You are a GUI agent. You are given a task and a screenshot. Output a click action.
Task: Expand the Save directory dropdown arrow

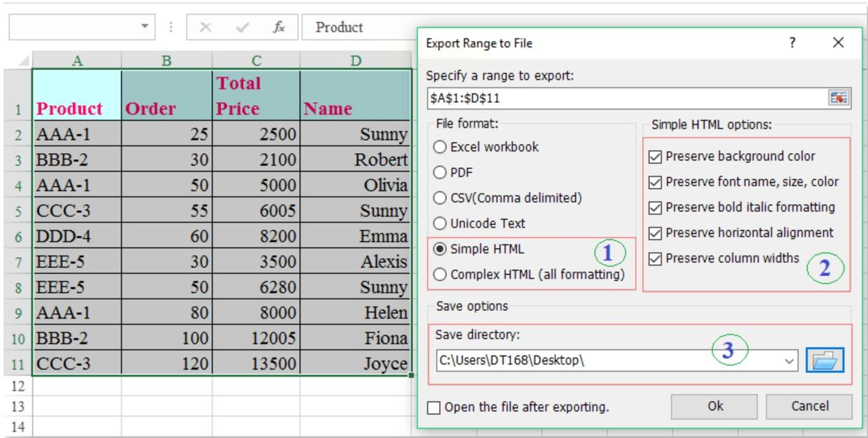click(790, 362)
